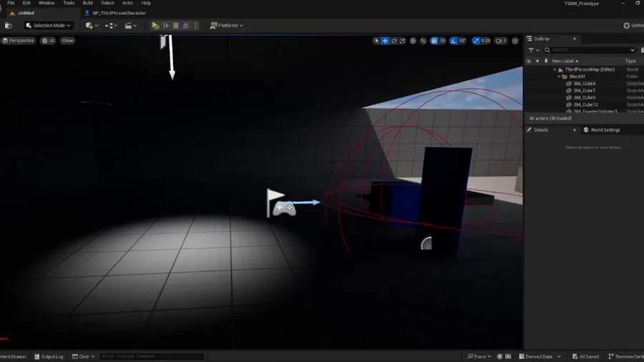Open the Tools menu
The height and width of the screenshot is (362, 644).
[69, 3]
